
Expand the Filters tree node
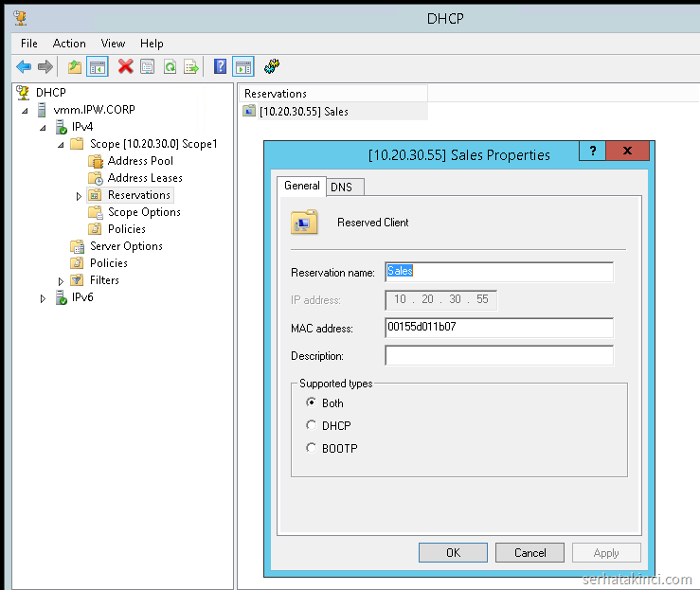coord(61,281)
